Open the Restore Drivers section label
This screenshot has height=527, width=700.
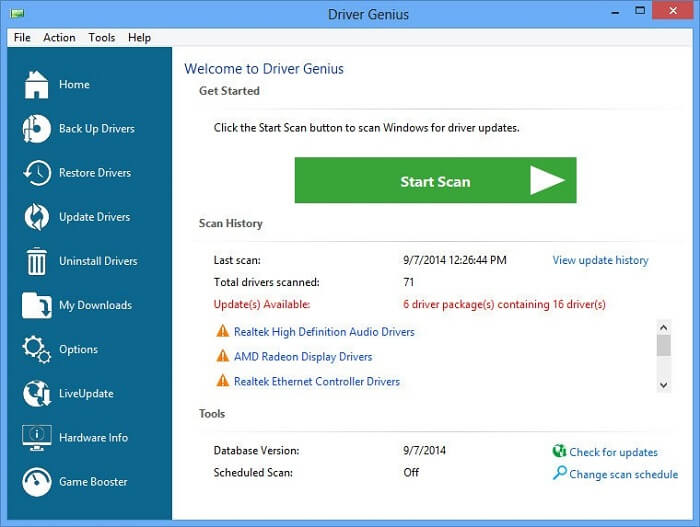95,173
